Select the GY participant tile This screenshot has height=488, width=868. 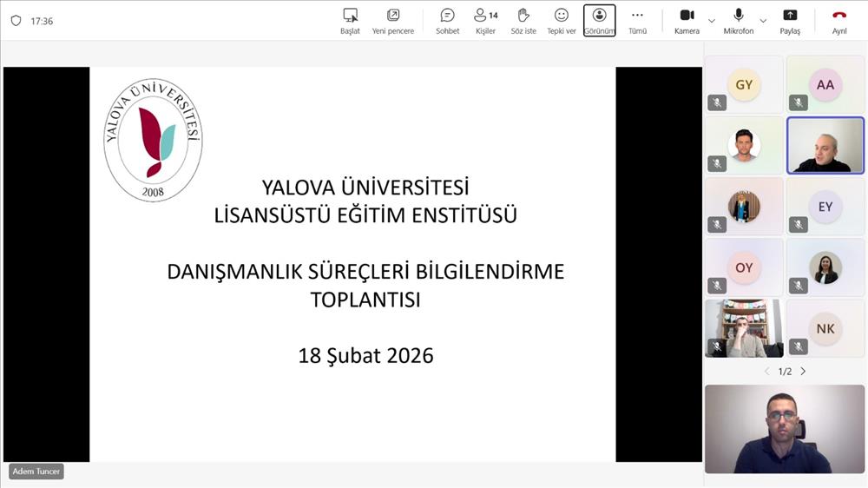coord(744,85)
